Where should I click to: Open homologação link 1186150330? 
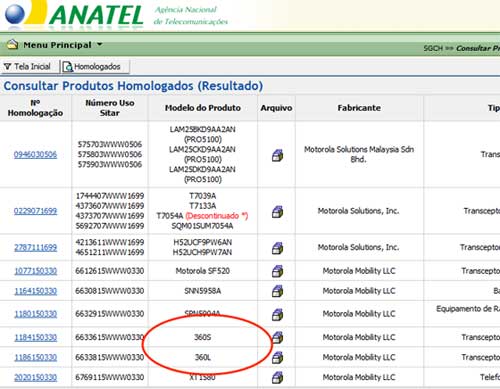[35, 358]
